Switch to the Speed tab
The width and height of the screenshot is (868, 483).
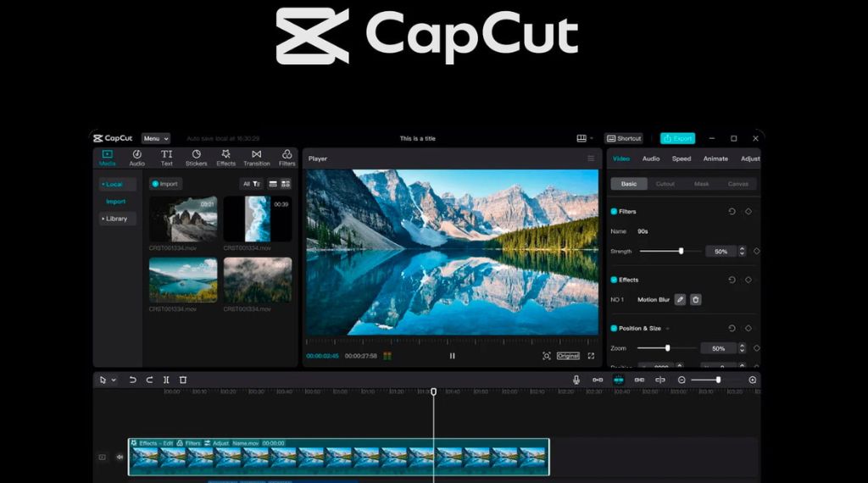682,158
